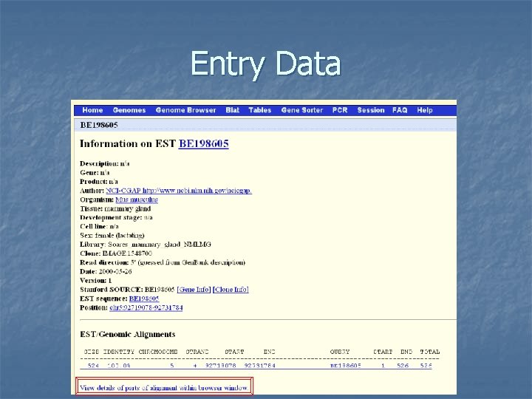Select the 'Sex: female (lactating)' text
The image size is (532, 399).
coord(112,236)
